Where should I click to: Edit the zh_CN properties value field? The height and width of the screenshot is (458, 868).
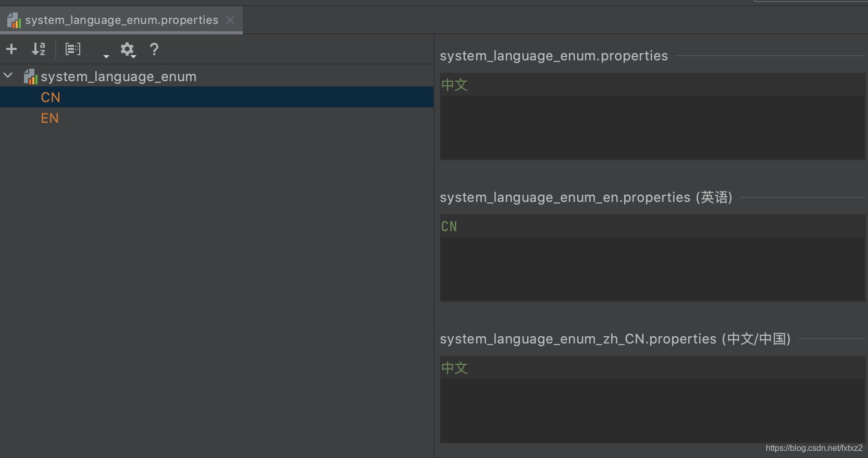(652, 399)
